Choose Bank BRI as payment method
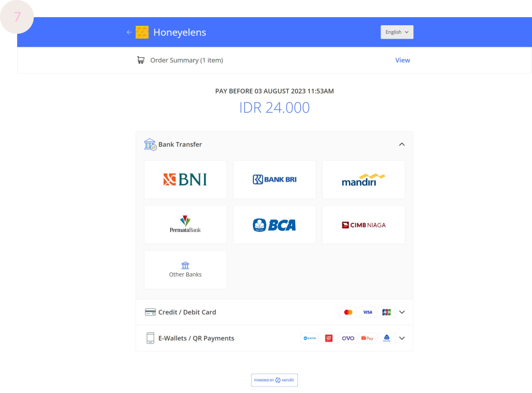 [274, 179]
